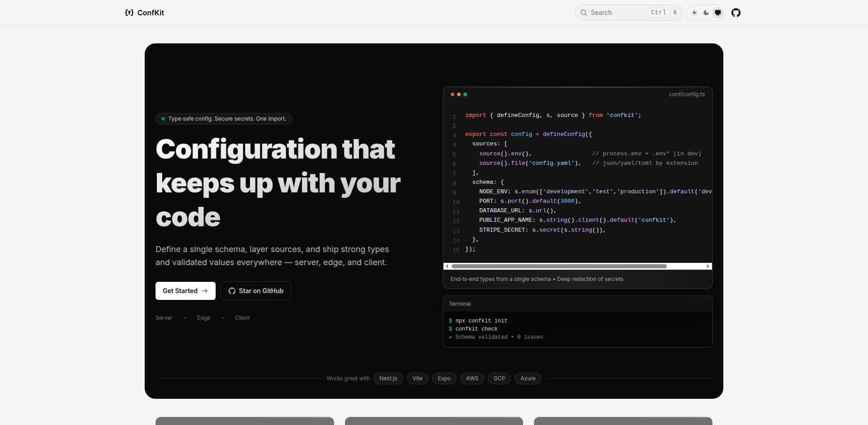
Task: Select system theme monitor icon
Action: (718, 13)
